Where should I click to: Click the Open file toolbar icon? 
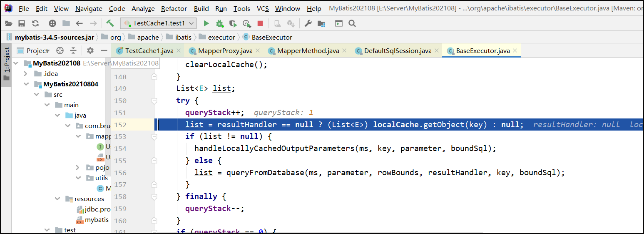click(9, 23)
